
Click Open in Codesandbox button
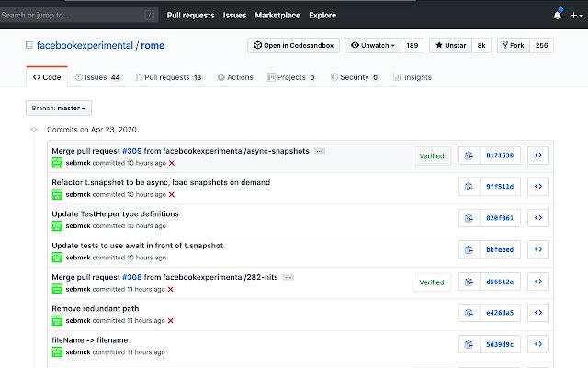coord(294,45)
